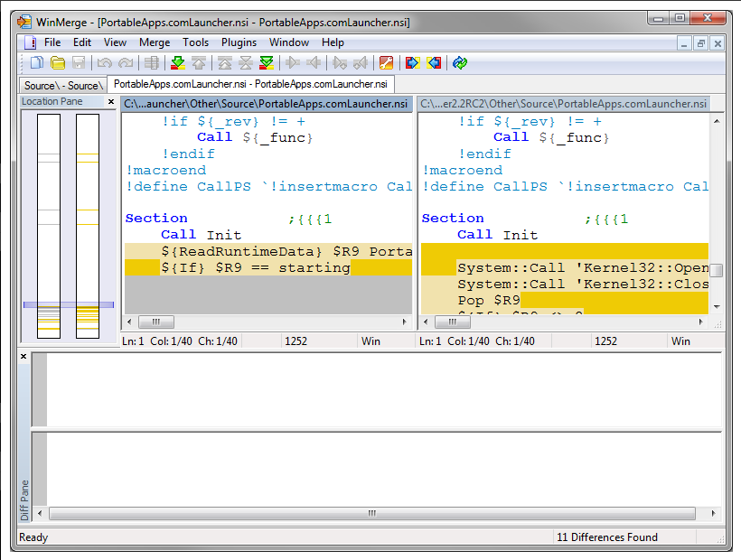This screenshot has width=741, height=560.
Task: Click 'Kernel32::Open' System::Call line
Action: [x=565, y=267]
